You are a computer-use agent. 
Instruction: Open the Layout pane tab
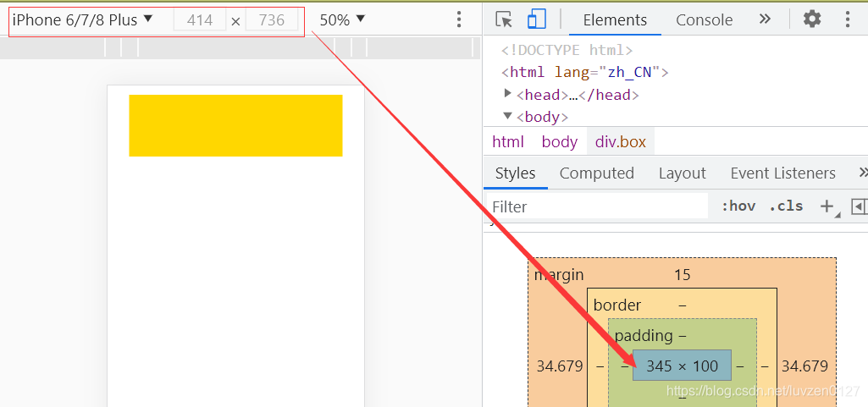coord(682,173)
